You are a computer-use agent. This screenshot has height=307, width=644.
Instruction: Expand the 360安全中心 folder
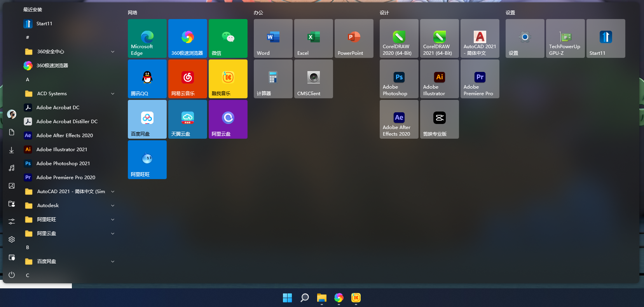tap(70, 52)
